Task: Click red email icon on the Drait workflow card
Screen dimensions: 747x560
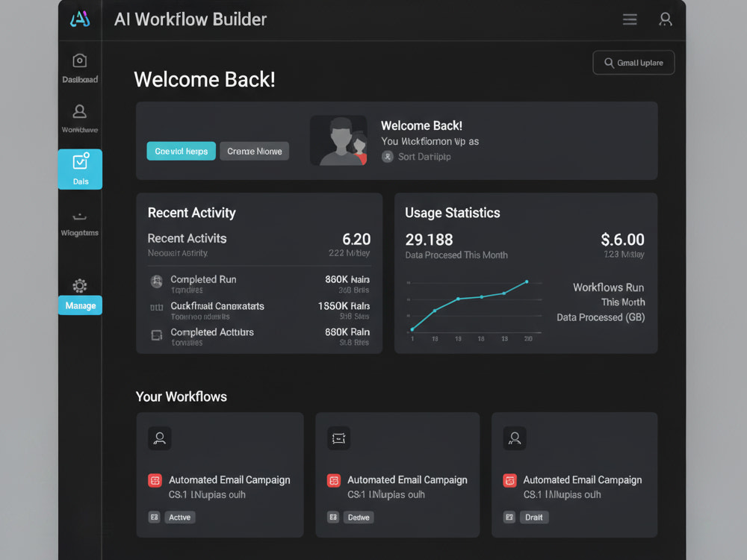Action: [x=509, y=480]
